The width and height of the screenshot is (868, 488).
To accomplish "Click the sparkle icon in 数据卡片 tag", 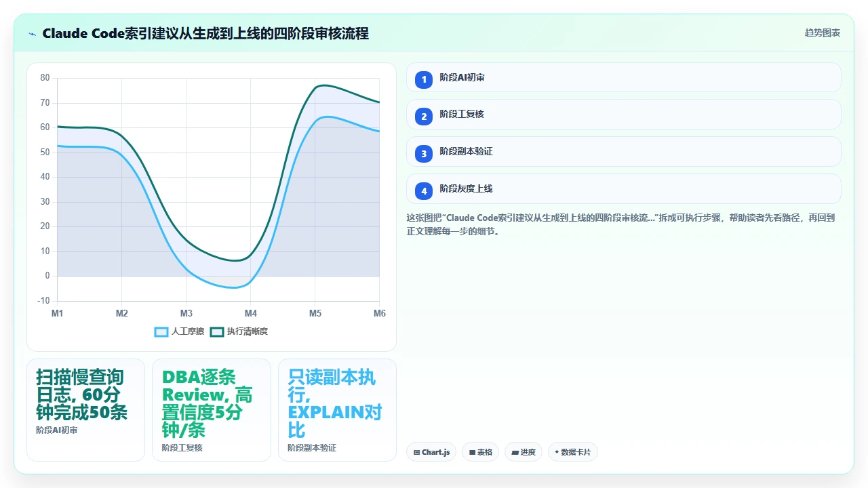I will [557, 452].
